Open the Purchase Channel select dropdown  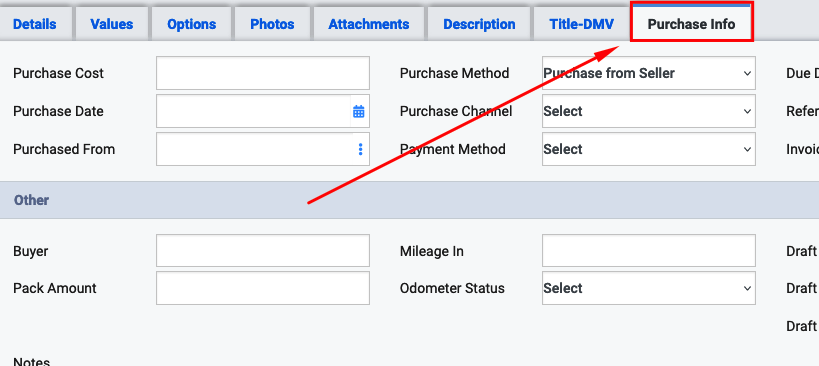[649, 111]
